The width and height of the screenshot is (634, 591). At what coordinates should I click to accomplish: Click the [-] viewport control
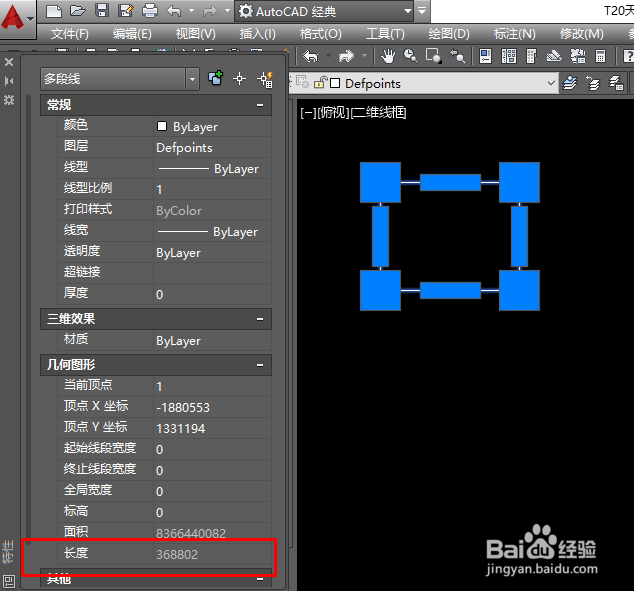click(x=308, y=113)
